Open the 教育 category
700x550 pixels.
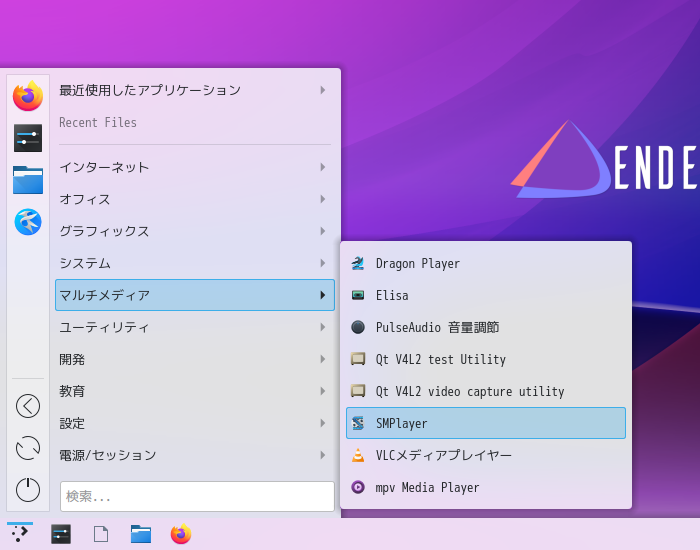pos(195,391)
